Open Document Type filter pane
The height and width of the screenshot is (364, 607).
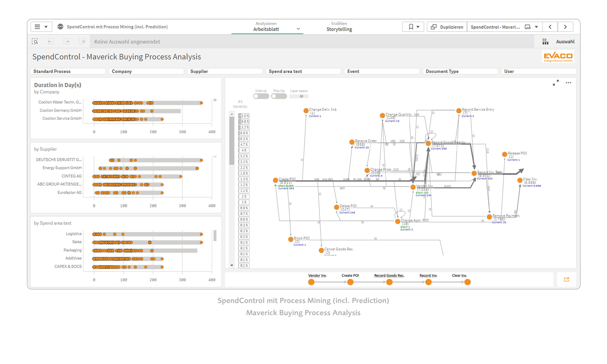tap(460, 71)
